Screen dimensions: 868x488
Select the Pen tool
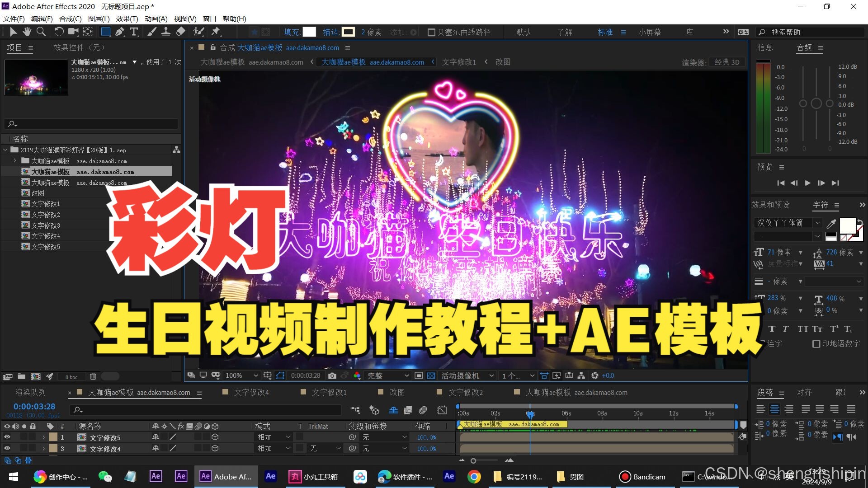pyautogui.click(x=120, y=32)
